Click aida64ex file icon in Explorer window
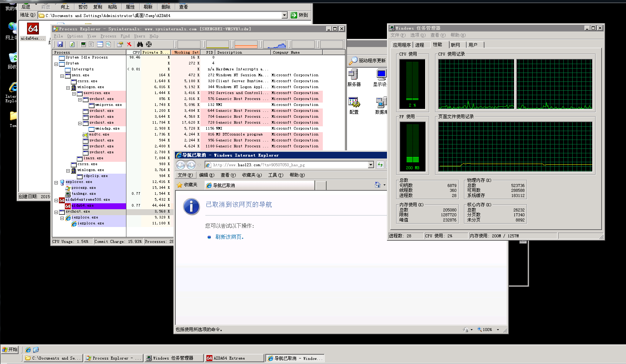The width and height of the screenshot is (626, 364). [33, 31]
